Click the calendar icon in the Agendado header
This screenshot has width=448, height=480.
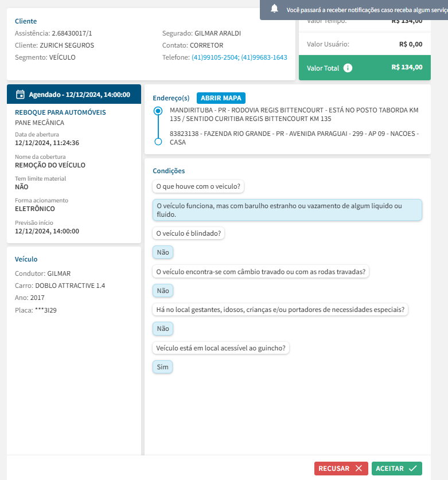click(x=20, y=95)
